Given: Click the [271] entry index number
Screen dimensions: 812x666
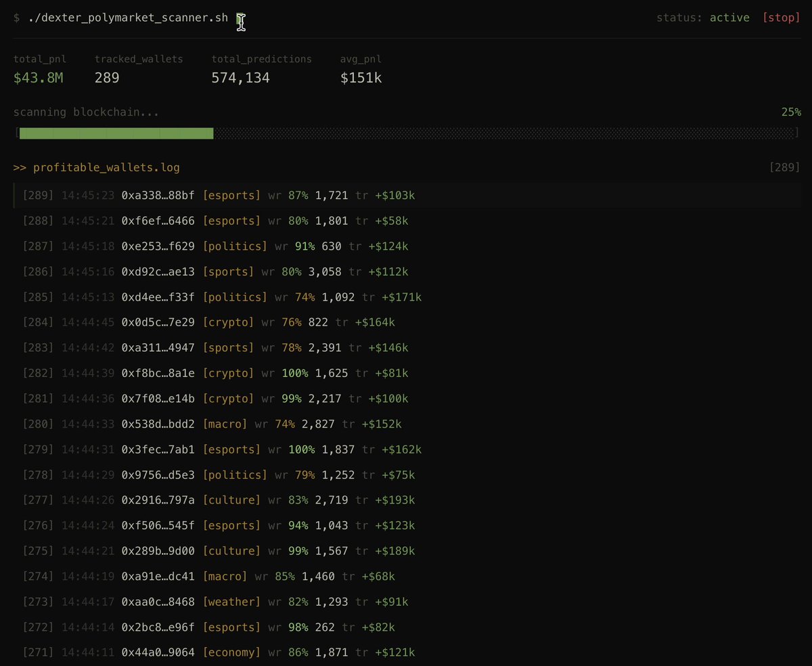Looking at the screenshot, I should coord(39,652).
